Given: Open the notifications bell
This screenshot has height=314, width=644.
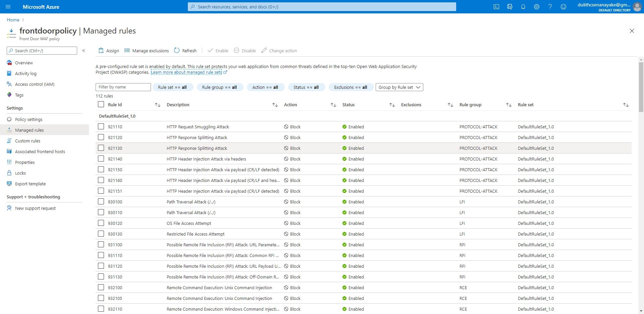Looking at the screenshot, I should coord(523,7).
